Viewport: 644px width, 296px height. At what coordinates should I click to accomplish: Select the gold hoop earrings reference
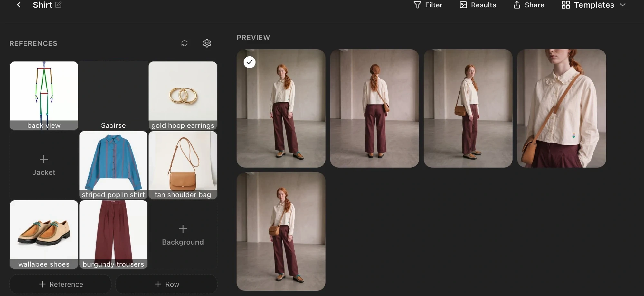183,96
